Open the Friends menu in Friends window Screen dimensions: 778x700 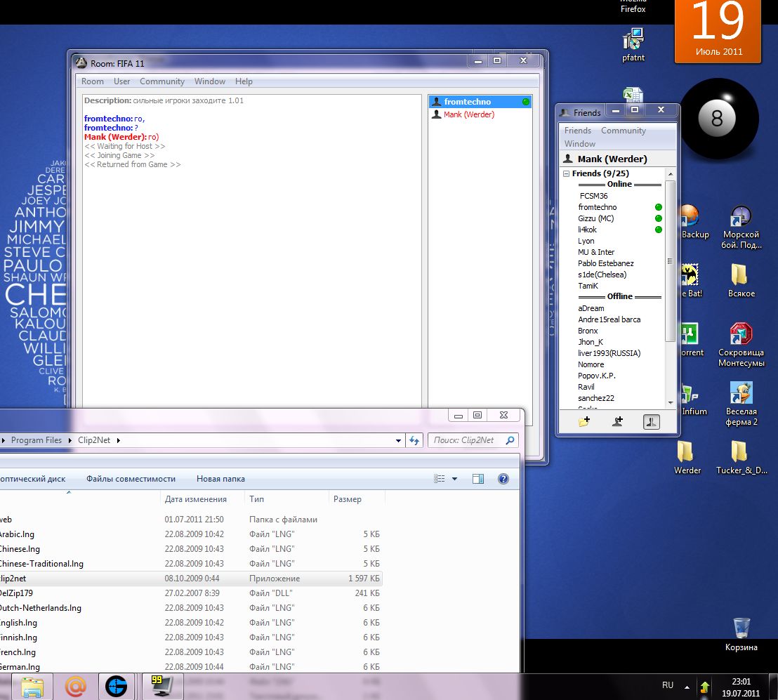click(x=578, y=131)
